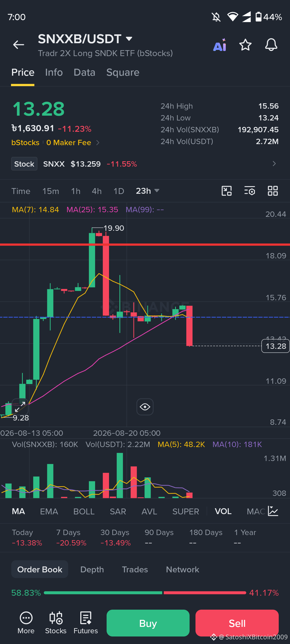Open the AI analysis icon

[x=220, y=45]
